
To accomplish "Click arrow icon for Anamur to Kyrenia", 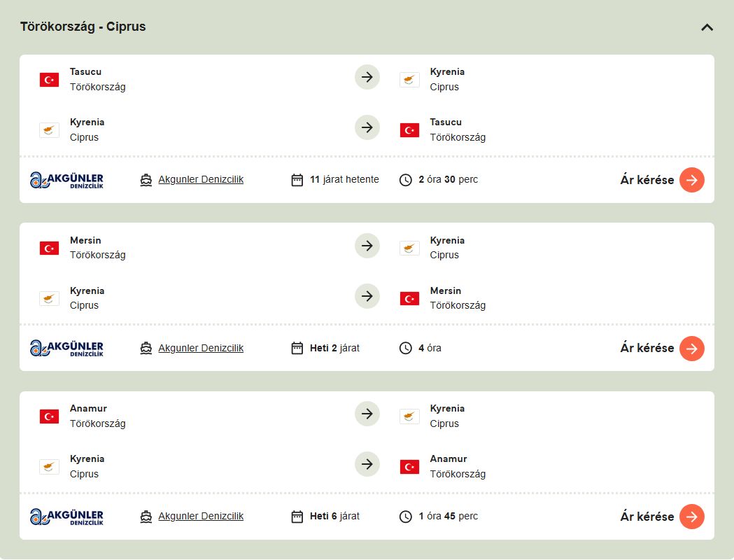I will click(367, 414).
